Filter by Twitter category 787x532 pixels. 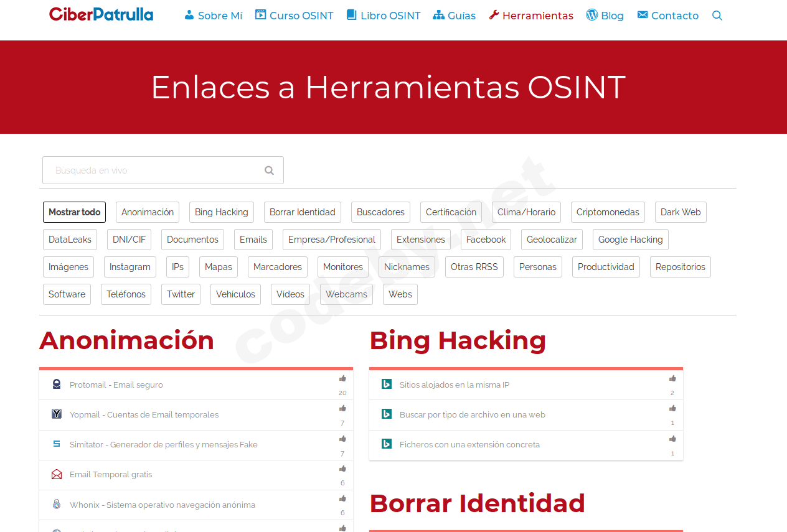click(181, 294)
